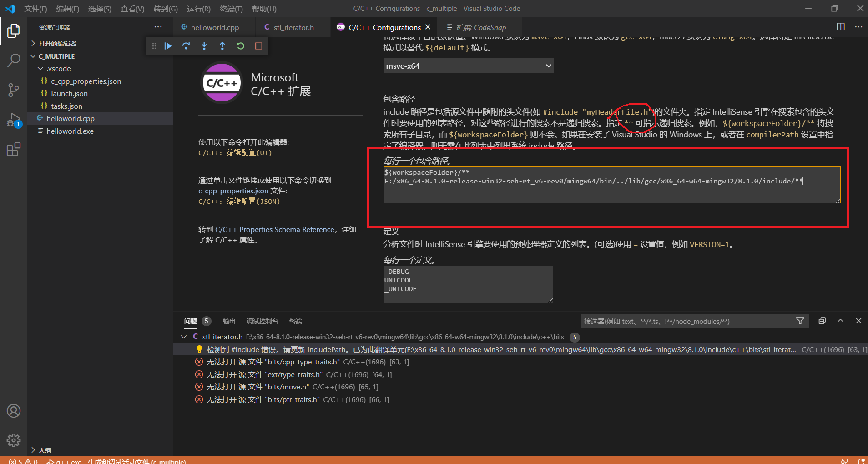Open Source Control view
The image size is (868, 464).
pyautogui.click(x=14, y=90)
